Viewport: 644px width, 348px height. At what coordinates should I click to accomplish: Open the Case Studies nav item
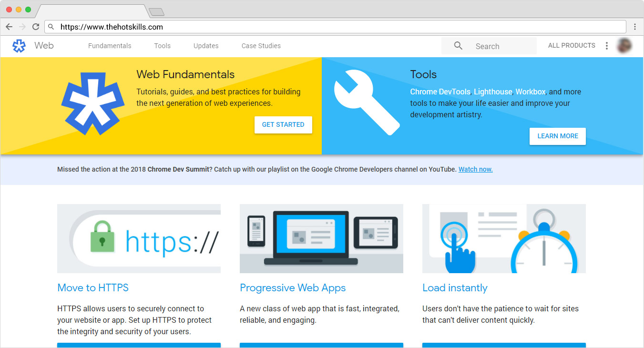261,46
